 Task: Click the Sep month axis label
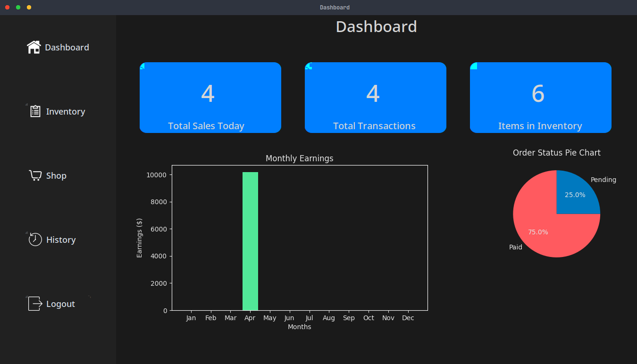point(349,318)
